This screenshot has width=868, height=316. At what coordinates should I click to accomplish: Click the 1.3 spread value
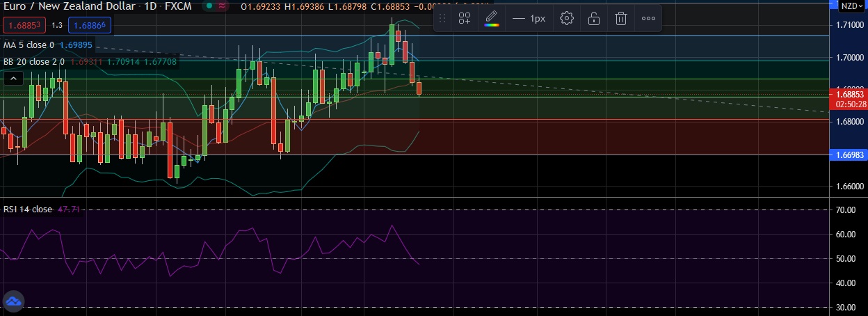(57, 25)
